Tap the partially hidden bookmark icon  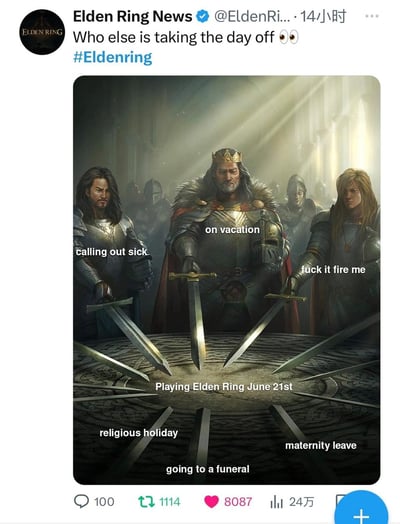pos(339,501)
